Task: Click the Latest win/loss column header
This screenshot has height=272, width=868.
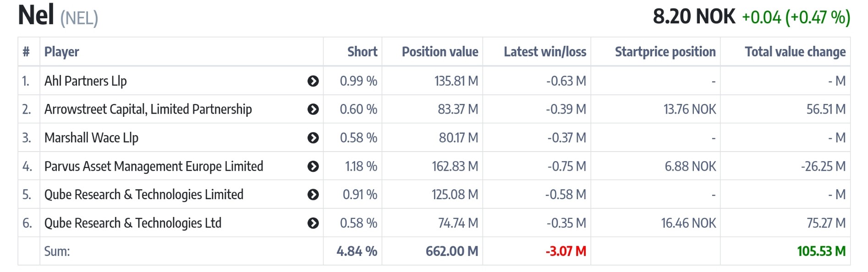Action: 544,52
